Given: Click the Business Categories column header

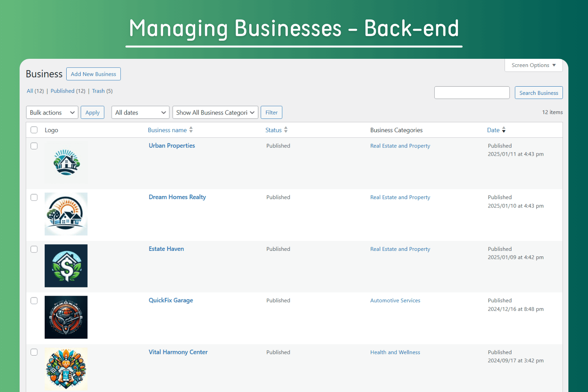Looking at the screenshot, I should point(396,130).
